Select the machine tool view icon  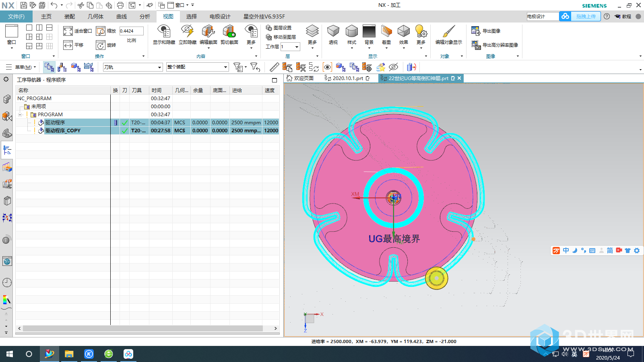62,67
